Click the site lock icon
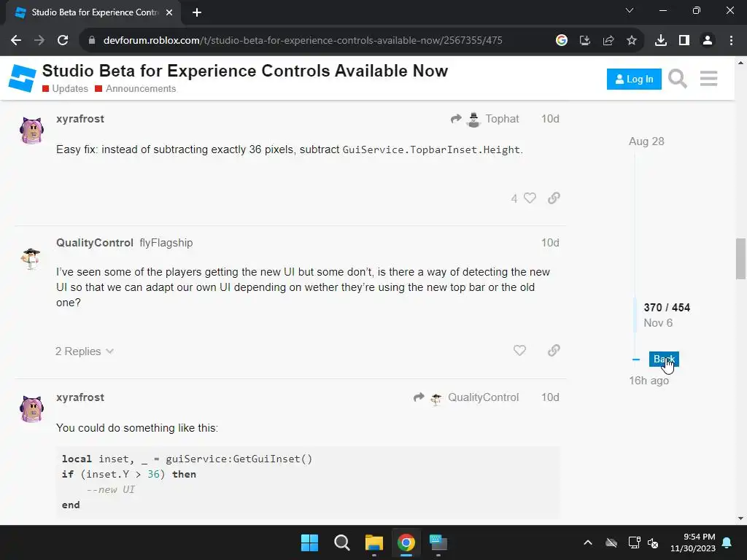The width and height of the screenshot is (747, 560). pyautogui.click(x=92, y=41)
